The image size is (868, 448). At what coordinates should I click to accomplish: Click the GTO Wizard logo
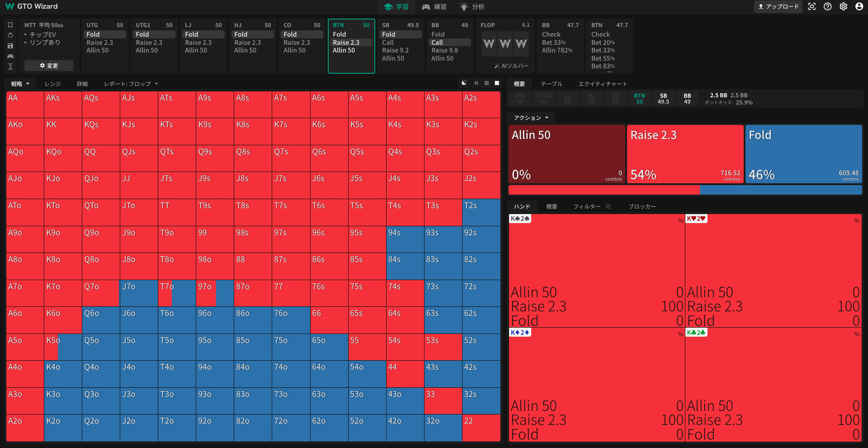point(31,6)
